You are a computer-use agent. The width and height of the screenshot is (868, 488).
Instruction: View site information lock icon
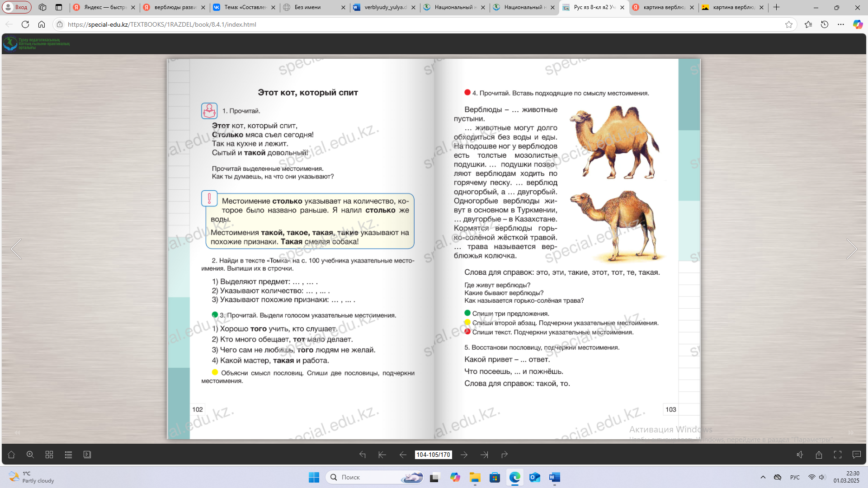click(60, 24)
